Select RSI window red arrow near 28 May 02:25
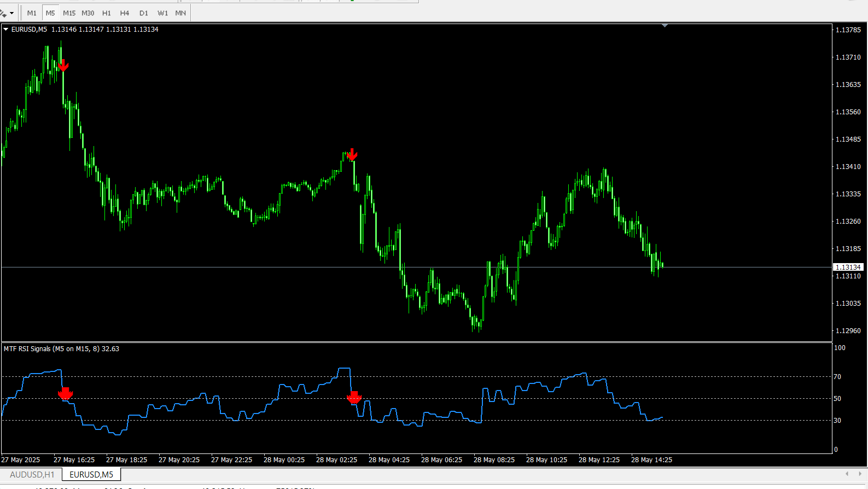Image resolution: width=868 pixels, height=489 pixels. point(354,397)
